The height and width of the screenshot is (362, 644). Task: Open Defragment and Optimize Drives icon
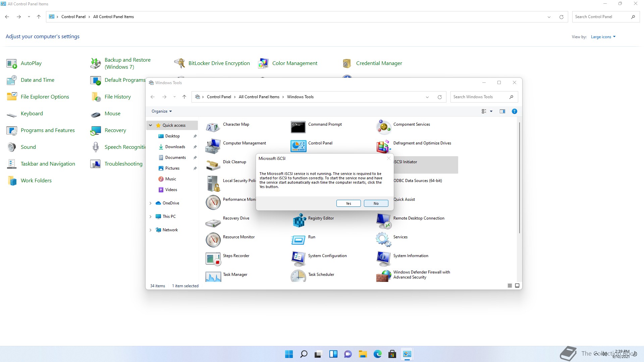pos(383,146)
